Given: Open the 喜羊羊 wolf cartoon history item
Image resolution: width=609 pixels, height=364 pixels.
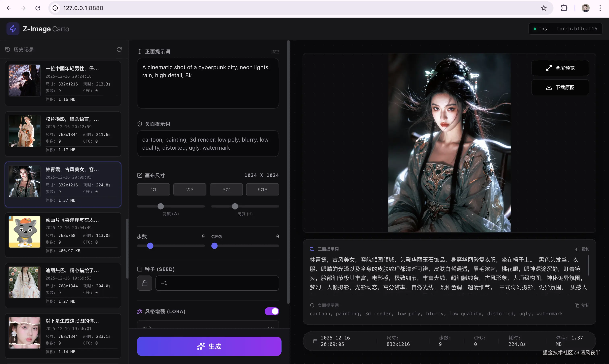Looking at the screenshot, I should tap(63, 235).
